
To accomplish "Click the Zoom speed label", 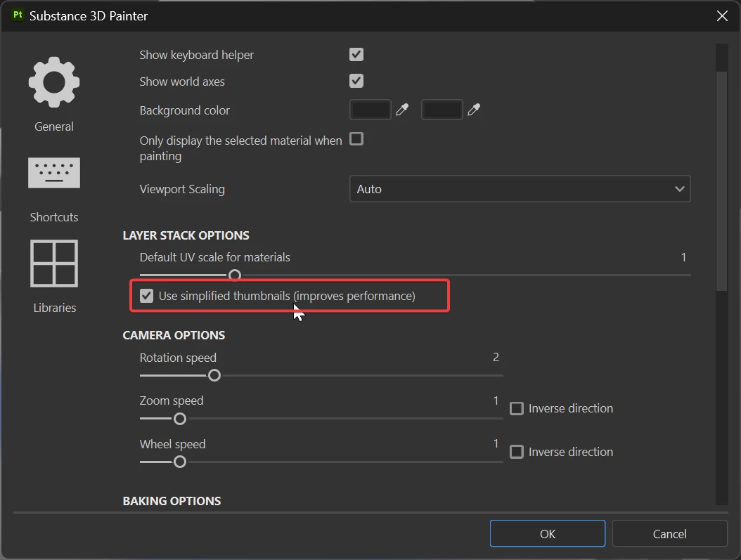I will (x=172, y=401).
